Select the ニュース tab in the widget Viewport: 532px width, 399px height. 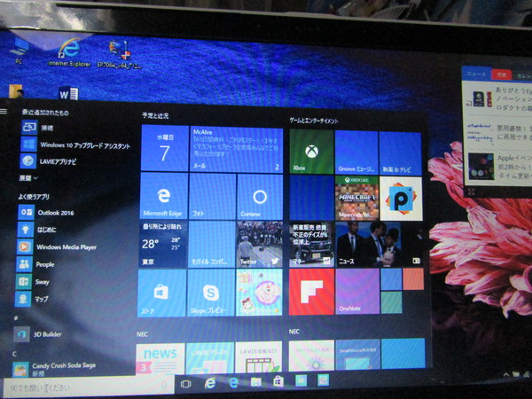pos(476,74)
